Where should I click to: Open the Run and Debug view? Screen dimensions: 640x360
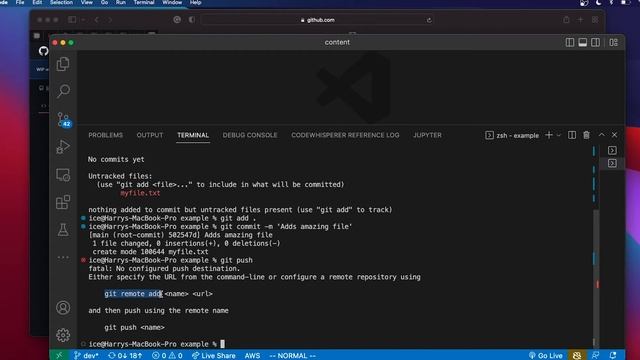click(x=63, y=147)
